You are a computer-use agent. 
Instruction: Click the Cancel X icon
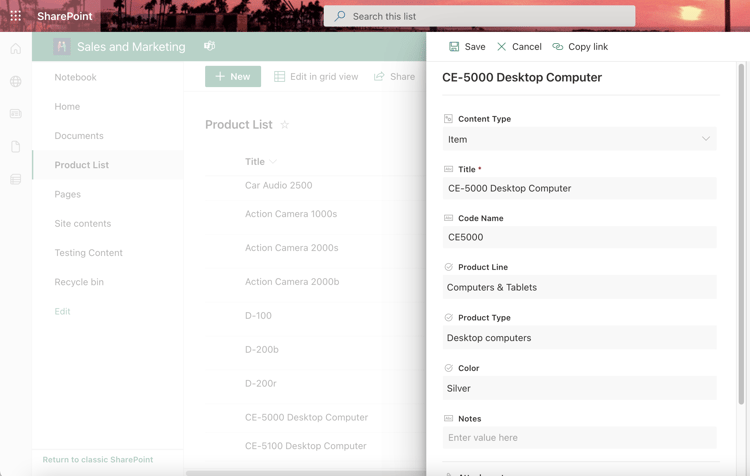pos(501,46)
